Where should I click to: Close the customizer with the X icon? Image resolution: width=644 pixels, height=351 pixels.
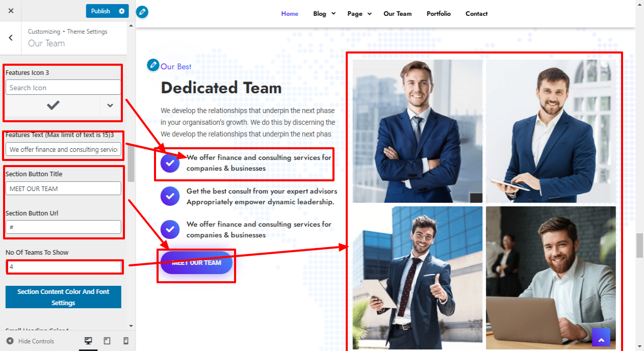11,11
